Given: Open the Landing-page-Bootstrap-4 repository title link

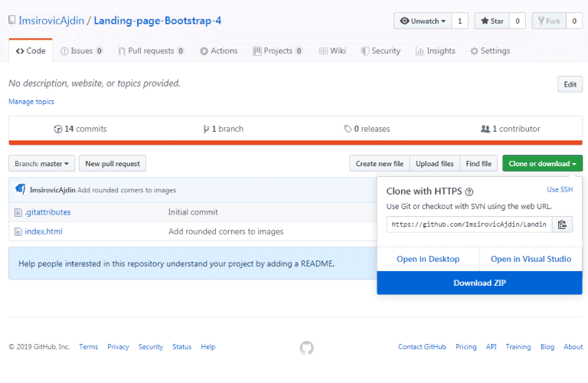Looking at the screenshot, I should tap(158, 21).
